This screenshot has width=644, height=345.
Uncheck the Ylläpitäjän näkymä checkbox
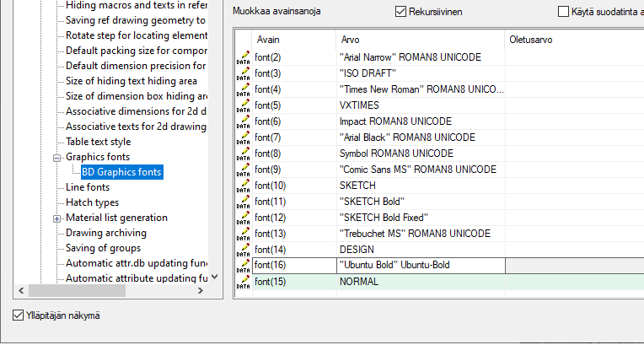click(19, 315)
